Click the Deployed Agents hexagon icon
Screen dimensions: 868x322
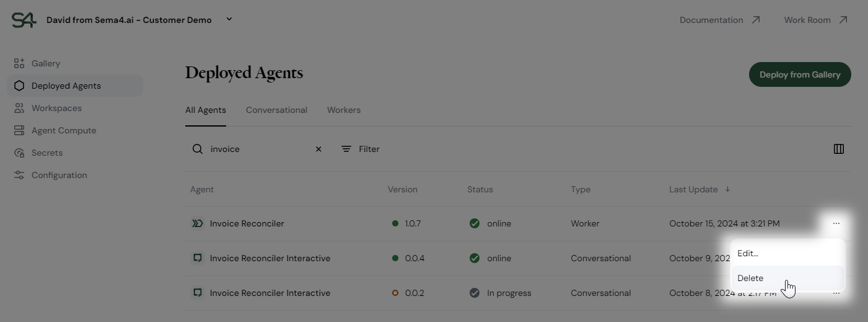[x=19, y=86]
